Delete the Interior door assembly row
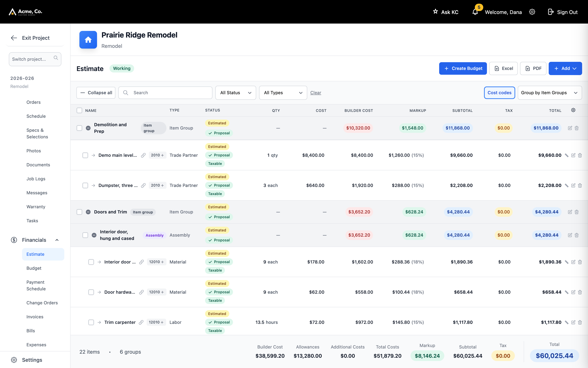Viewport: 588px width, 368px height. (x=577, y=235)
